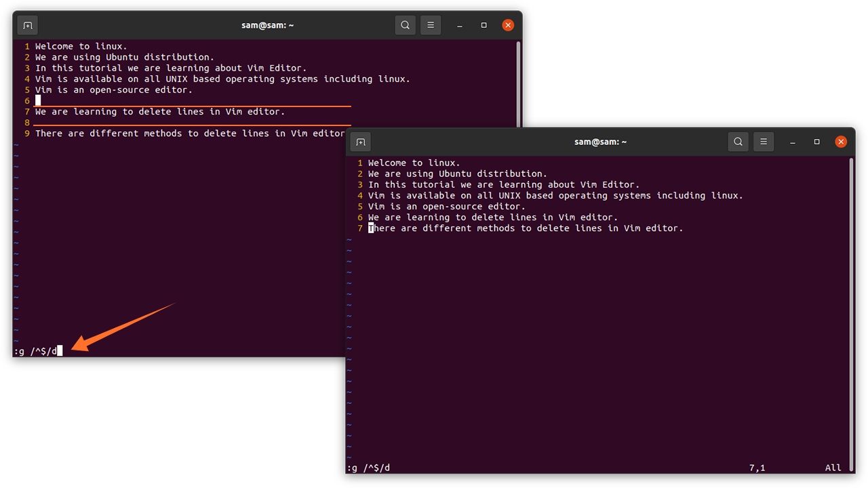This screenshot has height=488, width=868.
Task: Open new tab in the front terminal
Action: [x=361, y=142]
